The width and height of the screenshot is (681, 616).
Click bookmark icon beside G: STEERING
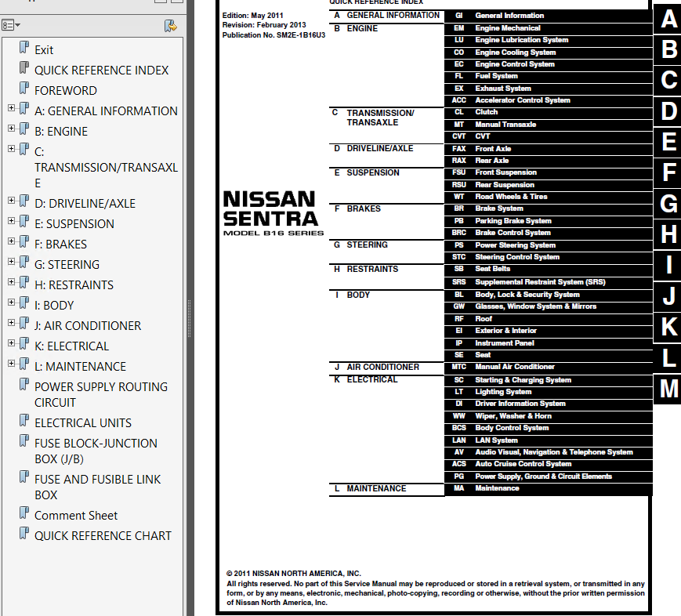24,263
